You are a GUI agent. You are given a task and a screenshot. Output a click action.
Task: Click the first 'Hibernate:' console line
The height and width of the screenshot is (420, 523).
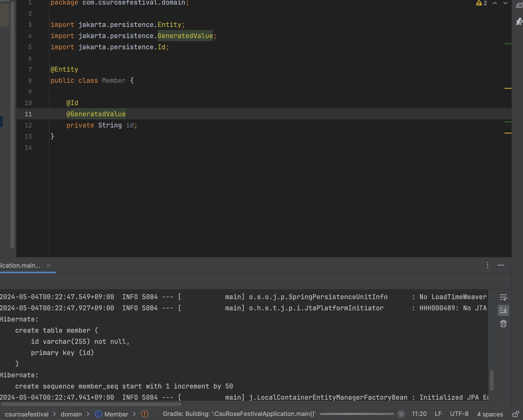tap(19, 319)
